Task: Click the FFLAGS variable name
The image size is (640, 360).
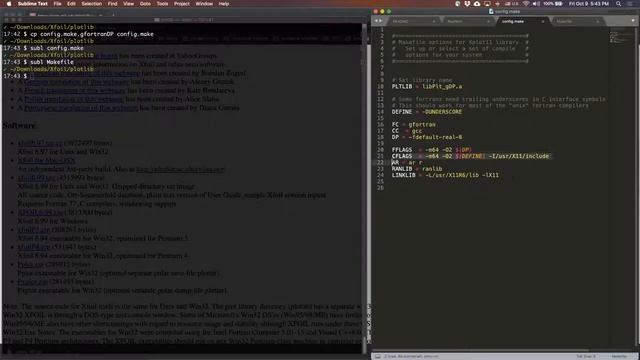Action: [x=402, y=150]
